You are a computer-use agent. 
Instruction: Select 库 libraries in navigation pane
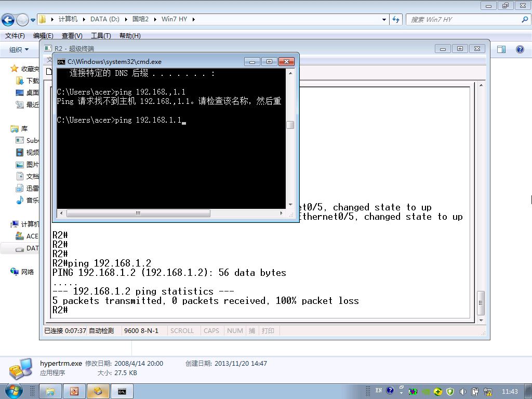pyautogui.click(x=19, y=129)
